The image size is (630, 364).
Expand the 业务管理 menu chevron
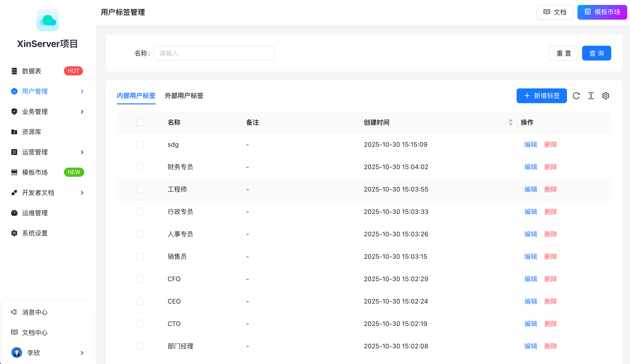click(x=82, y=111)
